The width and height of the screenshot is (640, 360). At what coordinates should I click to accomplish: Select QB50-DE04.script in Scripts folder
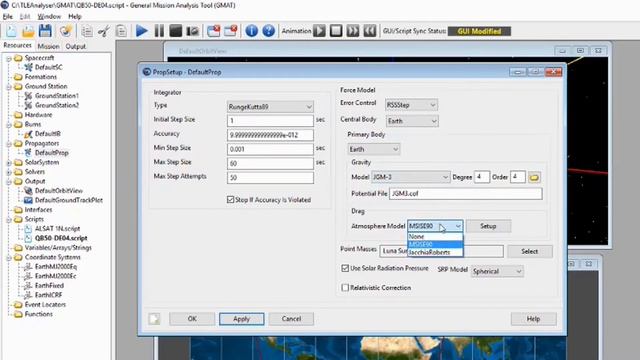[x=61, y=238]
